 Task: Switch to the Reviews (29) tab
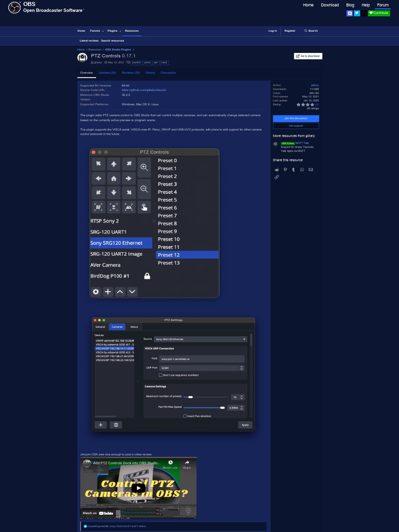pos(131,73)
